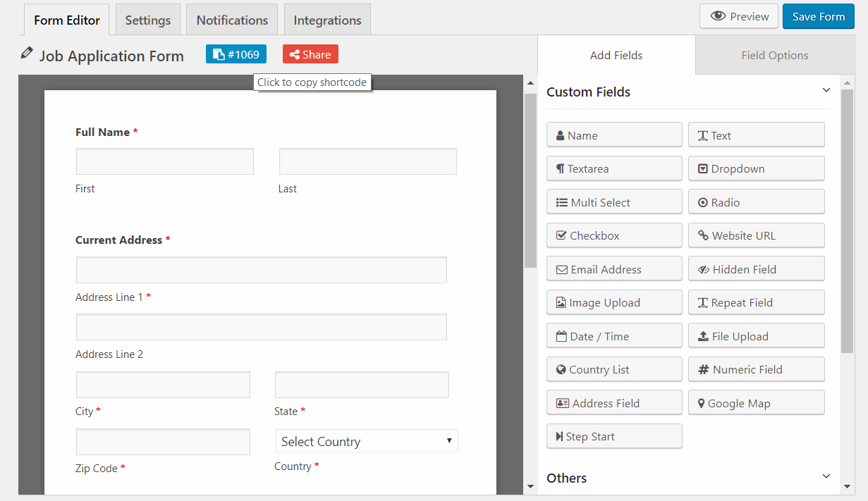Add a File Upload field
The width and height of the screenshot is (868, 501).
pyautogui.click(x=756, y=335)
